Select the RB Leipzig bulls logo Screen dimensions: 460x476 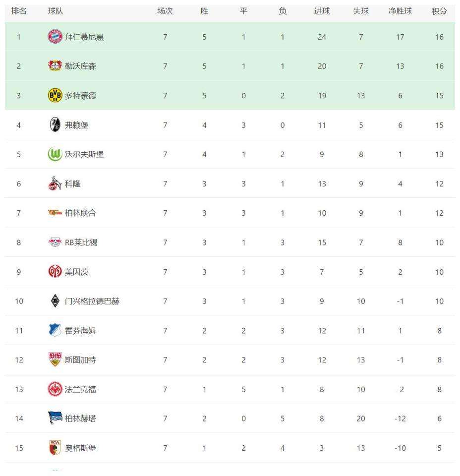[x=55, y=242]
